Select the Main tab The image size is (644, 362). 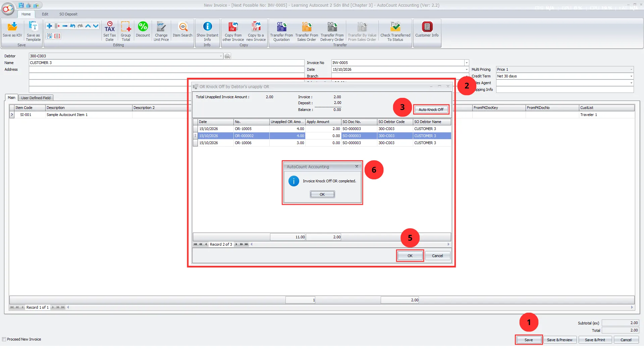click(11, 98)
